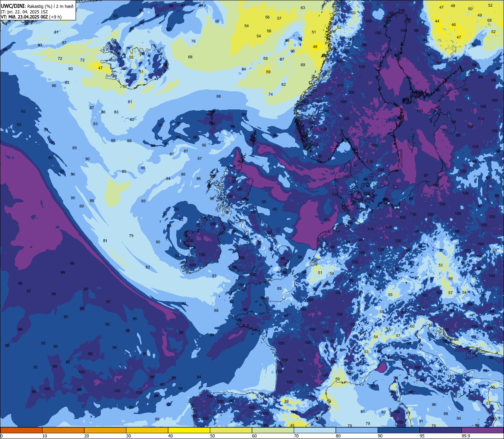Click the "Rakastig (%) í 2 m hæð" label
Viewport: 504px width, 439px height.
click(50, 6)
